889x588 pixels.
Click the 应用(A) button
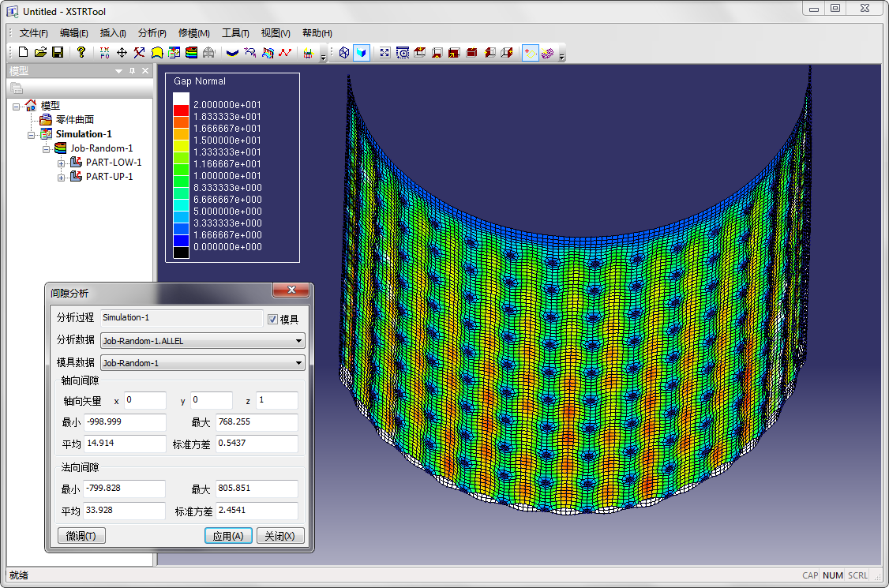click(x=228, y=536)
